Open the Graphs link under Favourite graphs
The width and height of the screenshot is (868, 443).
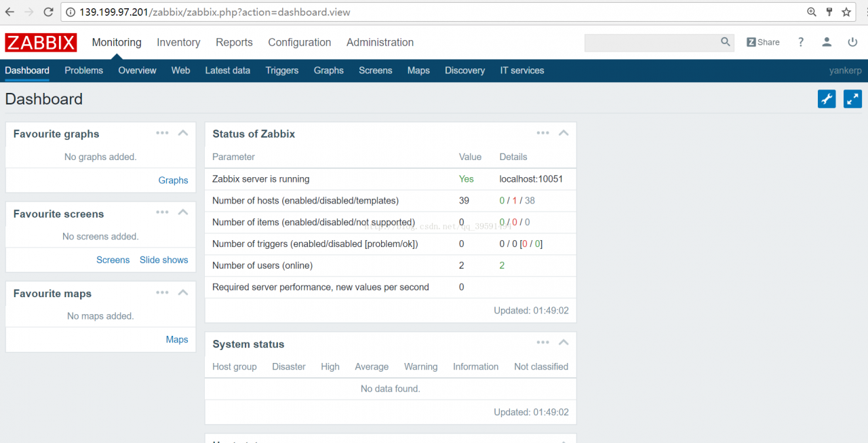pos(173,180)
